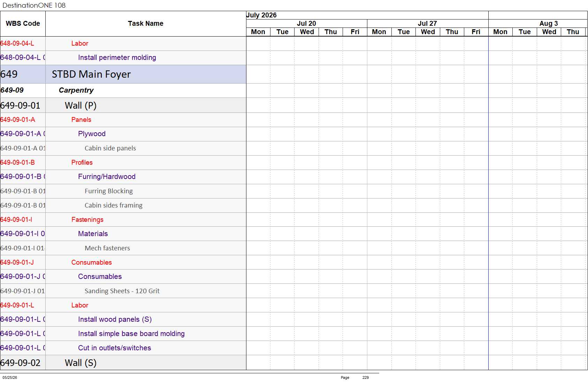Select WBS code 649-09-01-B in red
This screenshot has height=382, width=588.
[17, 163]
